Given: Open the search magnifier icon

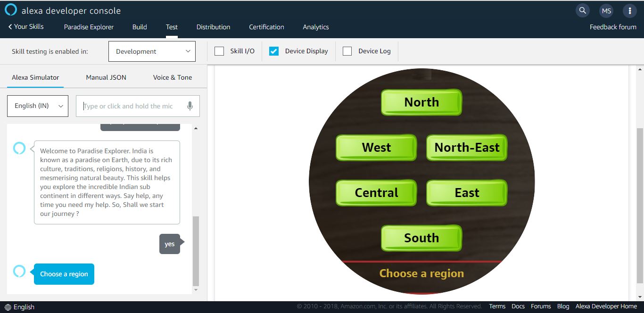Looking at the screenshot, I should point(583,10).
